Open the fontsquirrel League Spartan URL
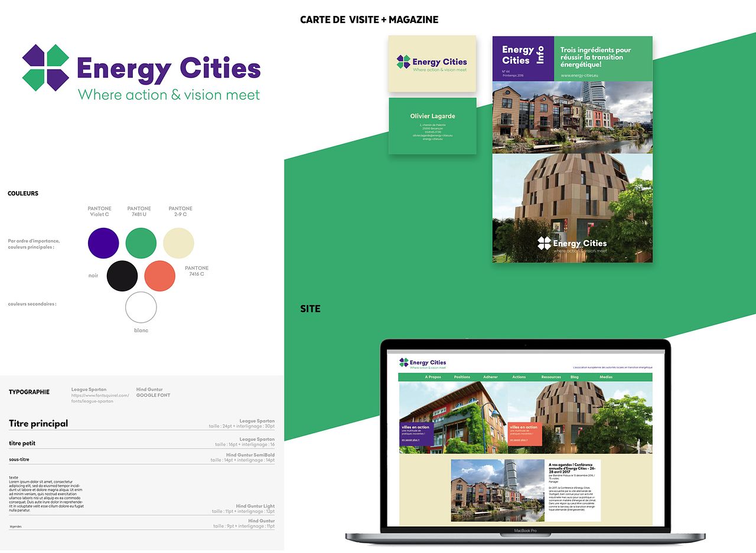This screenshot has width=756, height=553. (100, 398)
